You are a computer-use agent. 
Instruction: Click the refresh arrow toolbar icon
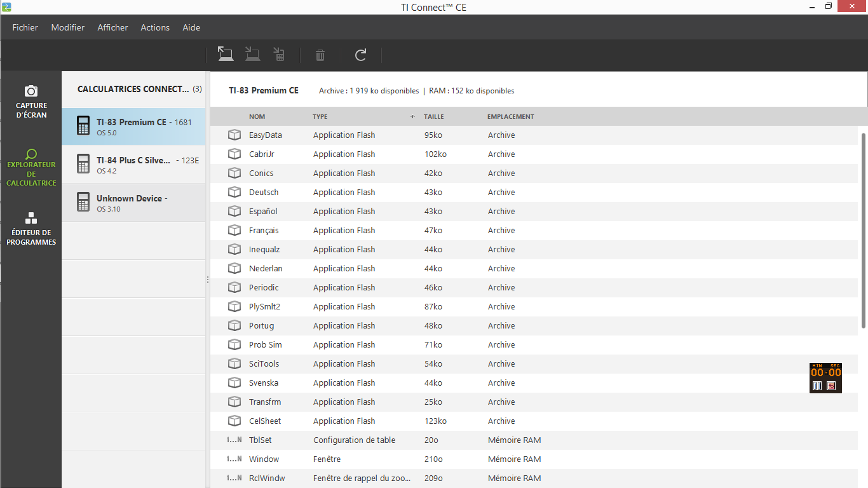[x=360, y=55]
